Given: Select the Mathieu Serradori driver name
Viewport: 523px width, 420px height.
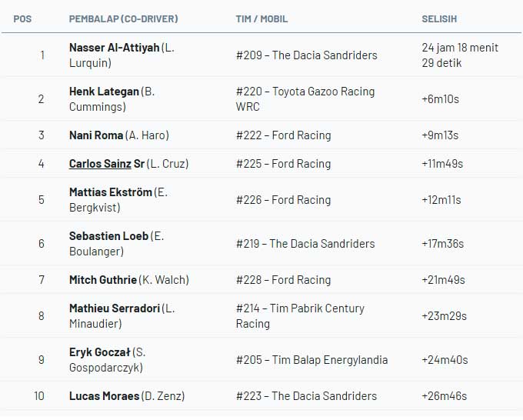Looking at the screenshot, I should pyautogui.click(x=115, y=308).
